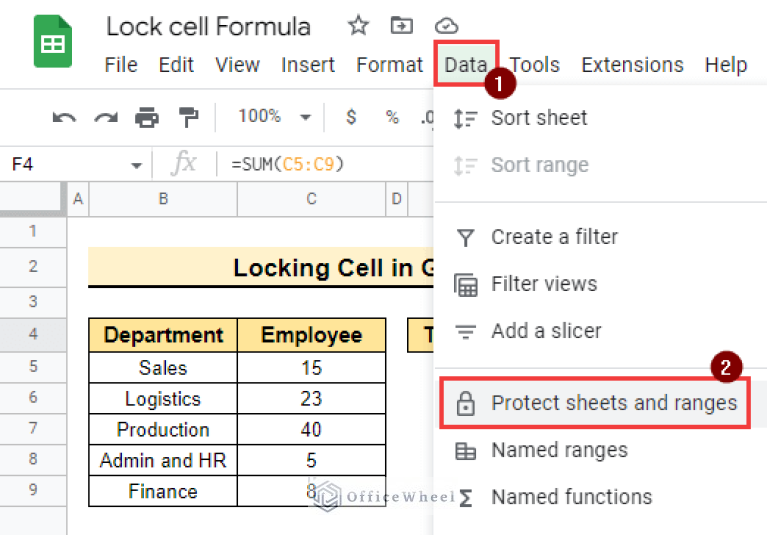
Task: Apply percent format button
Action: [392, 117]
